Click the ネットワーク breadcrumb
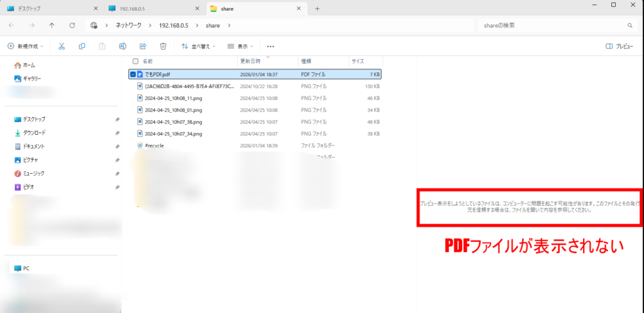644x313 pixels. [x=128, y=25]
